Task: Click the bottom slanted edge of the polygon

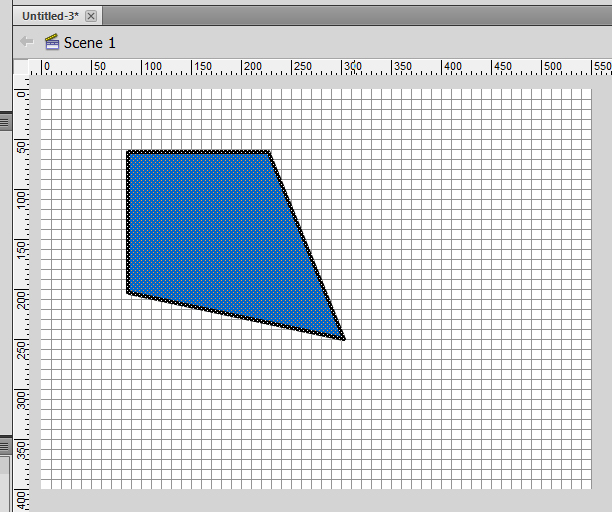Action: coord(236,316)
